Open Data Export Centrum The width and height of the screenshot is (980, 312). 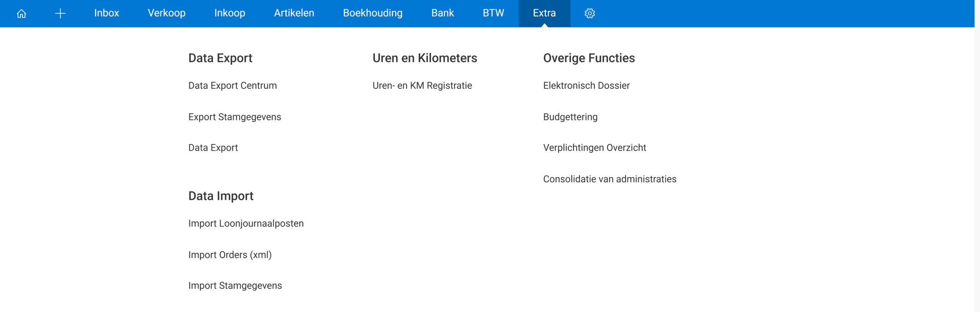232,85
